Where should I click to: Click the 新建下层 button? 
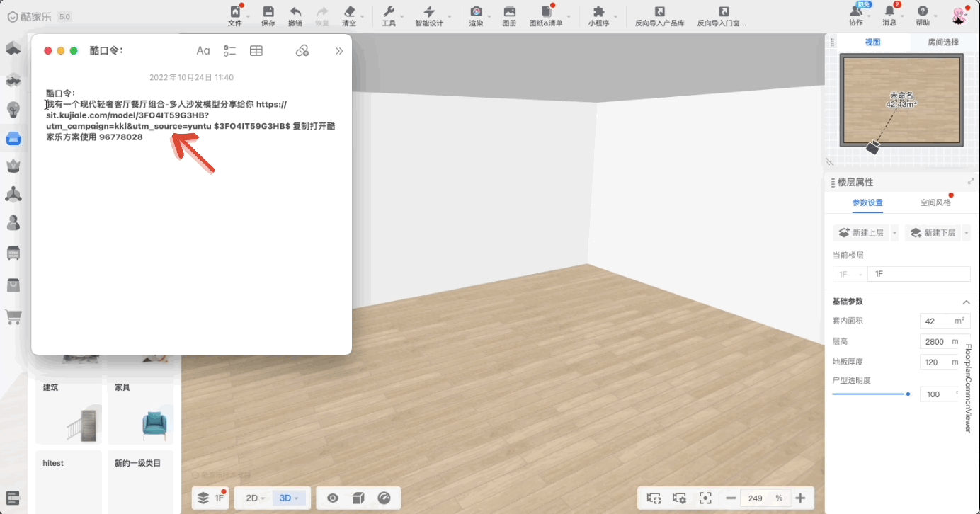pos(933,233)
